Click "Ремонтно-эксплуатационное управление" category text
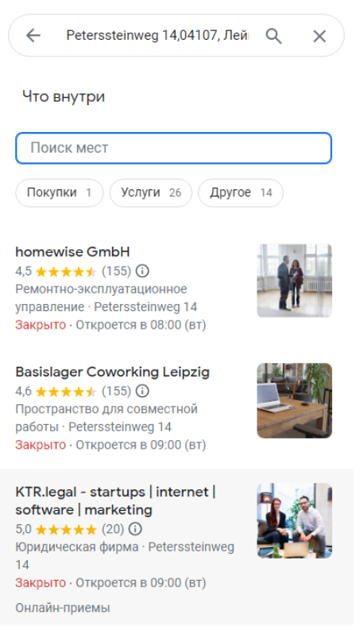 (101, 298)
